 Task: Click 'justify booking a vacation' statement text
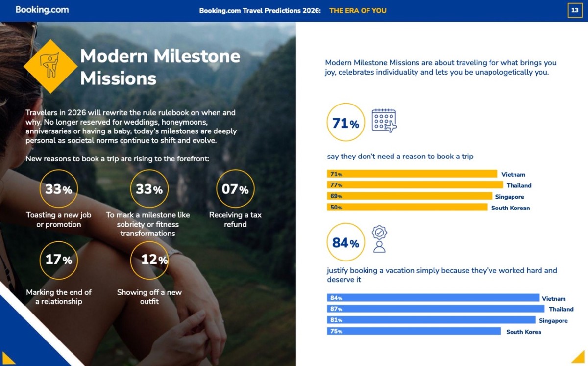click(442, 275)
